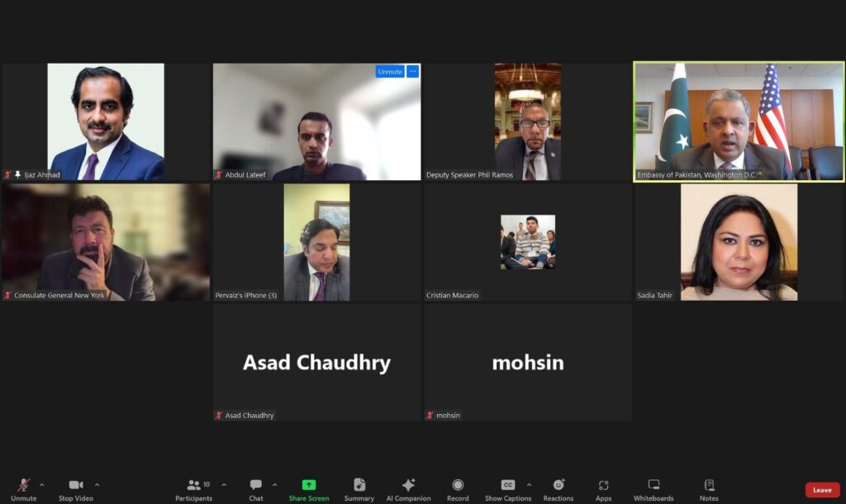Open the Participants panel icon
The height and width of the screenshot is (504, 846).
point(193,484)
